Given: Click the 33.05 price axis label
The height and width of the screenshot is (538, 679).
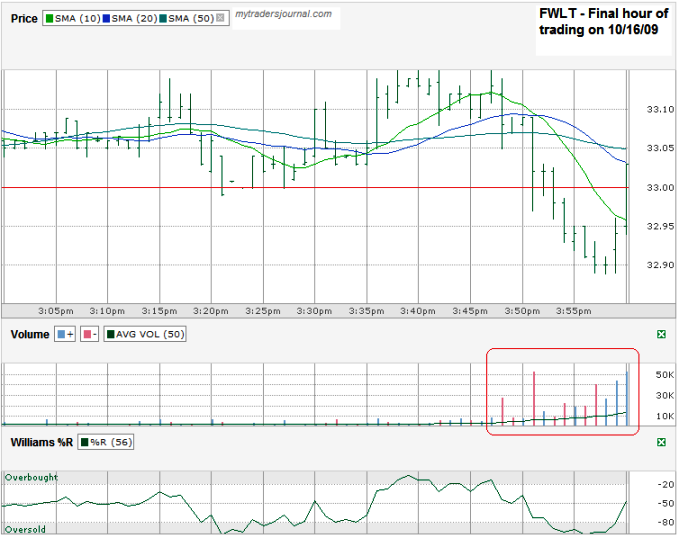Looking at the screenshot, I should tap(660, 148).
